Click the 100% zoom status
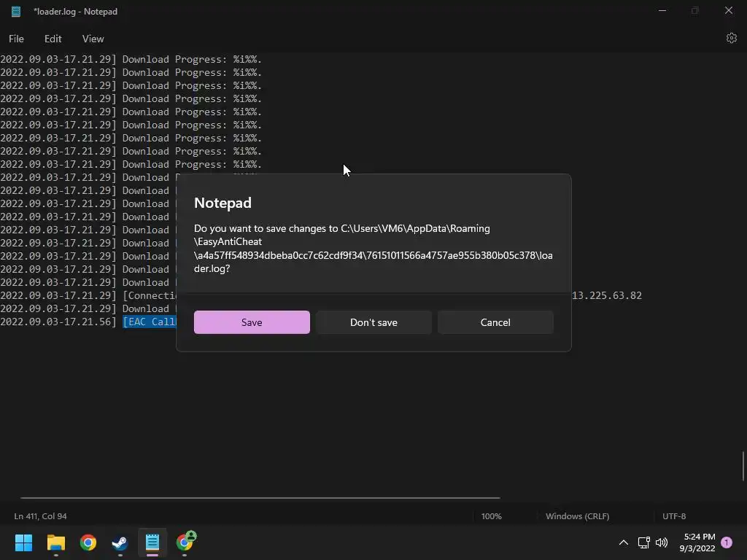Image resolution: width=747 pixels, height=560 pixels. tap(491, 516)
